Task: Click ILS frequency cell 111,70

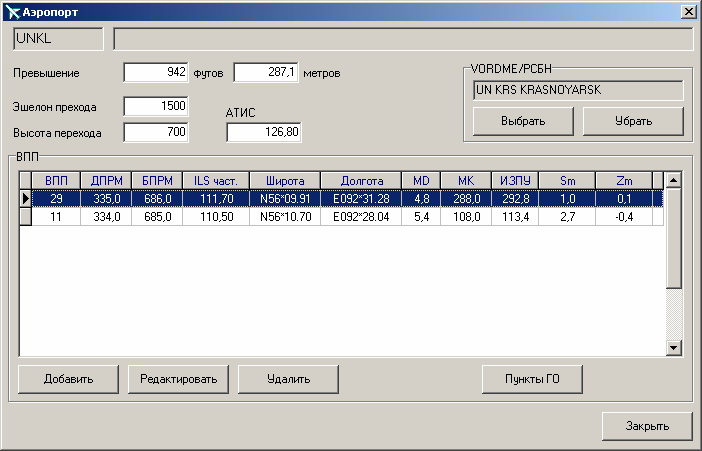Action: tap(216, 198)
